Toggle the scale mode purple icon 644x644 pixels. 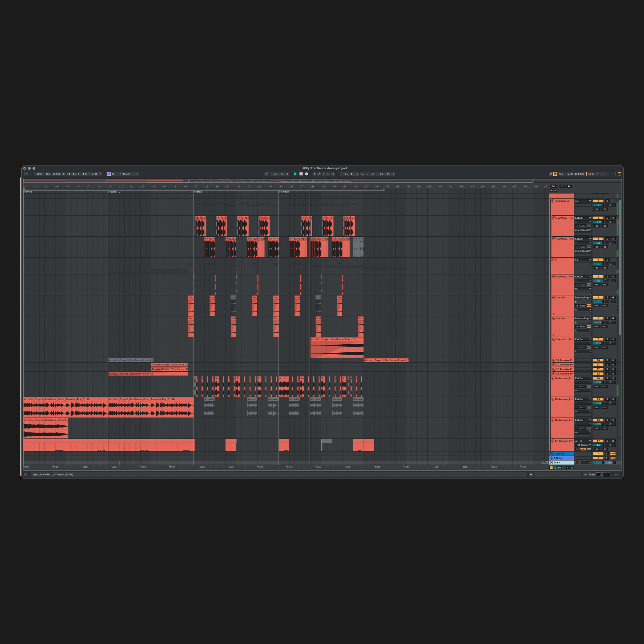click(x=109, y=174)
